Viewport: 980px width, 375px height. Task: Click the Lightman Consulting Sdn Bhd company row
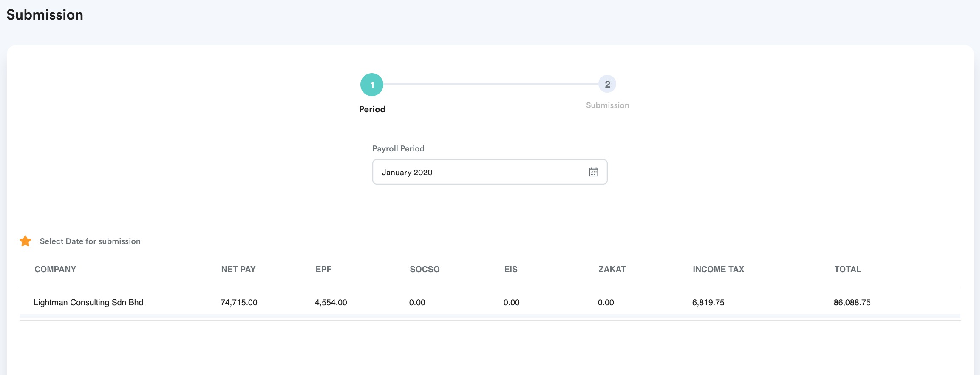(x=490, y=302)
